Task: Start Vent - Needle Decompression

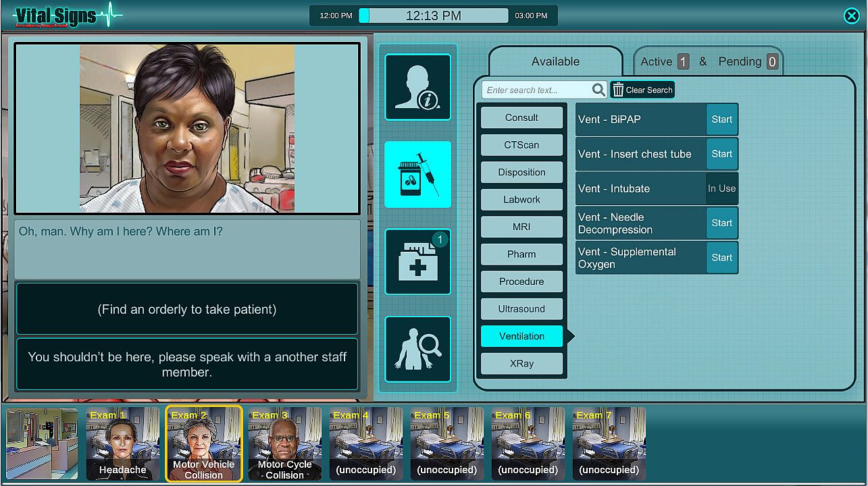Action: 721,223
